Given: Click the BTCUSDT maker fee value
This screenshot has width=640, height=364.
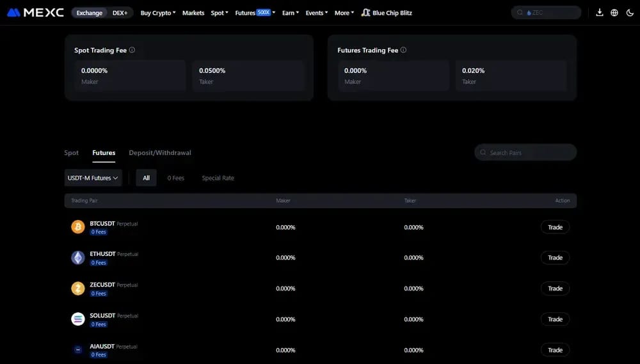Looking at the screenshot, I should (285, 227).
